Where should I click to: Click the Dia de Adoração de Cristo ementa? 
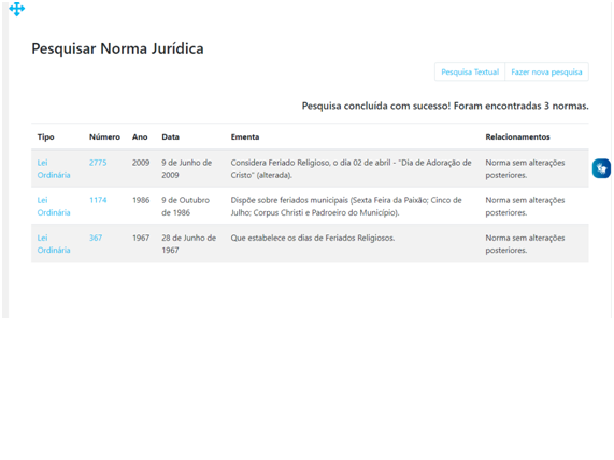[350, 168]
